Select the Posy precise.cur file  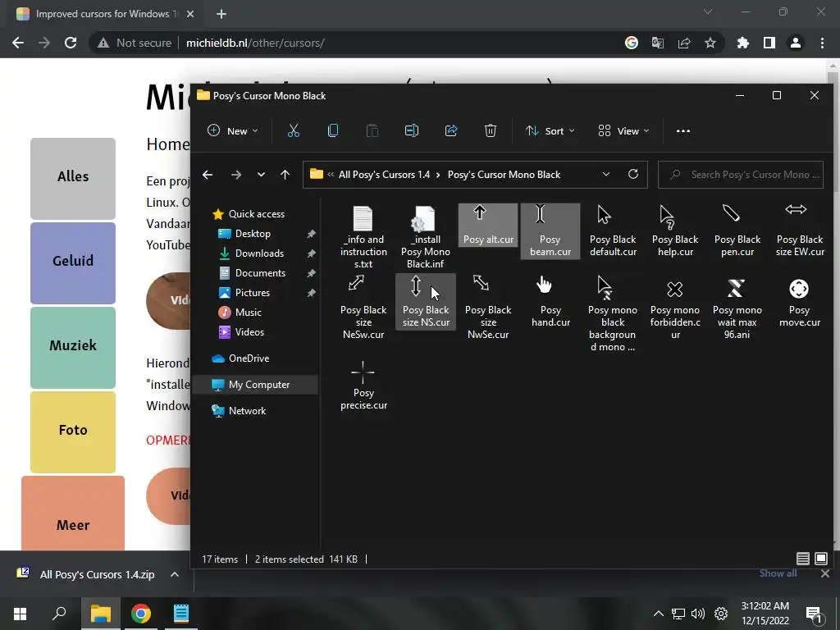pos(363,385)
